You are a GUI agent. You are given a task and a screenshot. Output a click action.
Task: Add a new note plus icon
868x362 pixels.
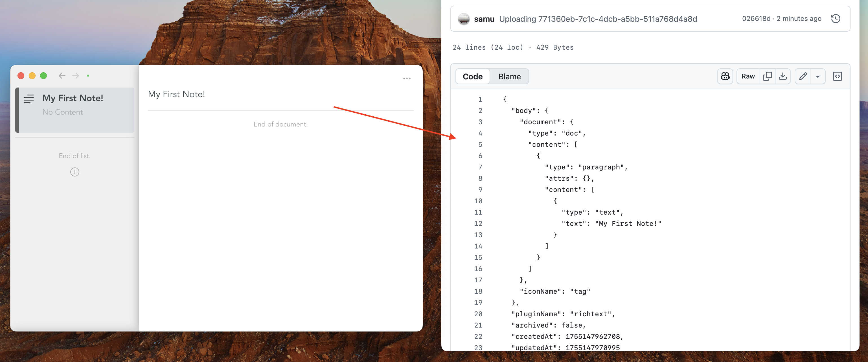pos(74,172)
